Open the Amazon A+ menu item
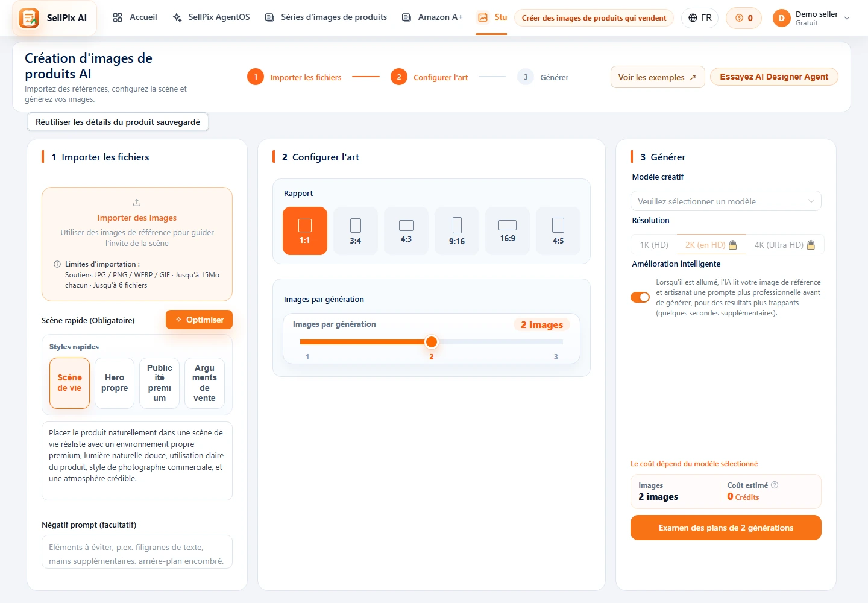 point(432,17)
